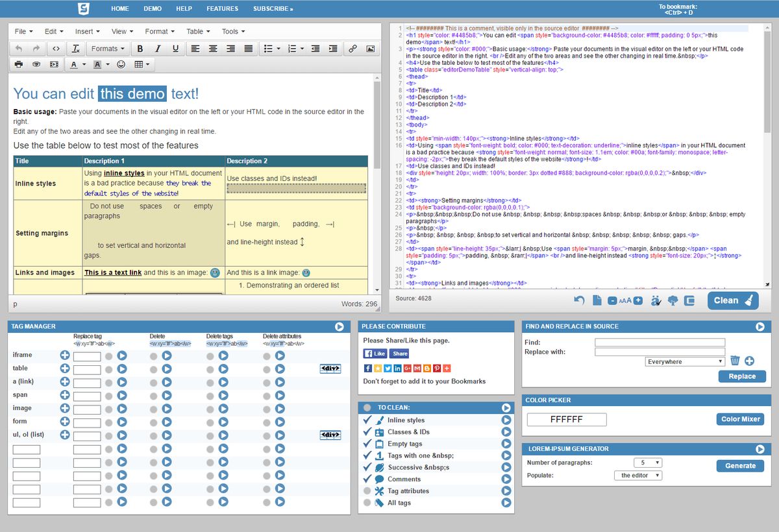Open the Color Mixer

click(740, 419)
